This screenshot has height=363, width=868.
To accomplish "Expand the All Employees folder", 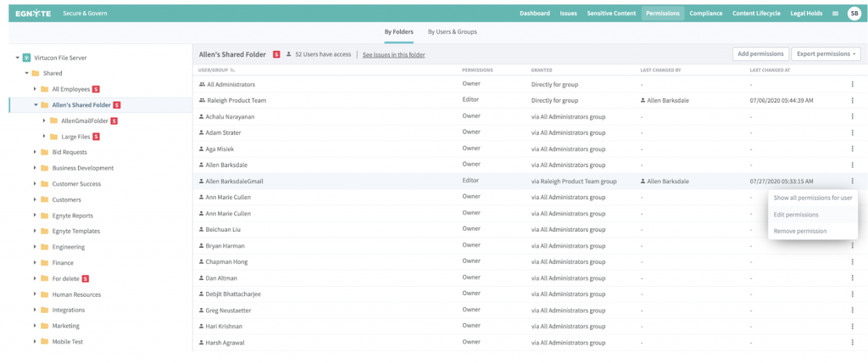I will pyautogui.click(x=35, y=89).
